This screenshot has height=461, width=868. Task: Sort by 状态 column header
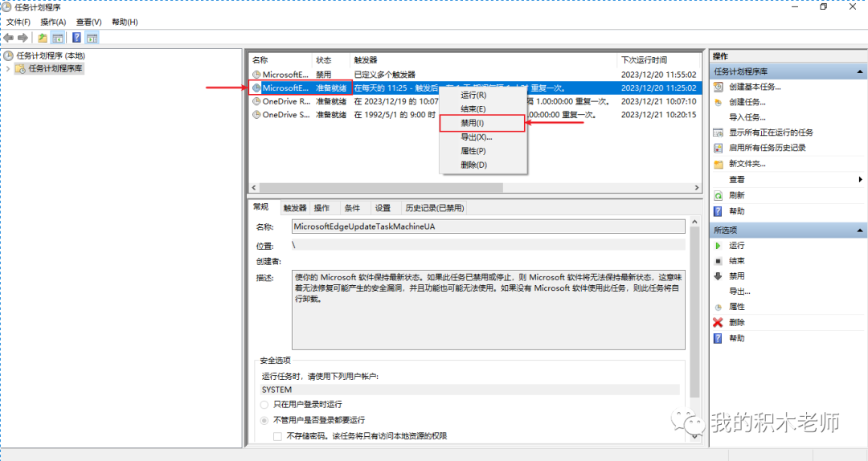331,59
